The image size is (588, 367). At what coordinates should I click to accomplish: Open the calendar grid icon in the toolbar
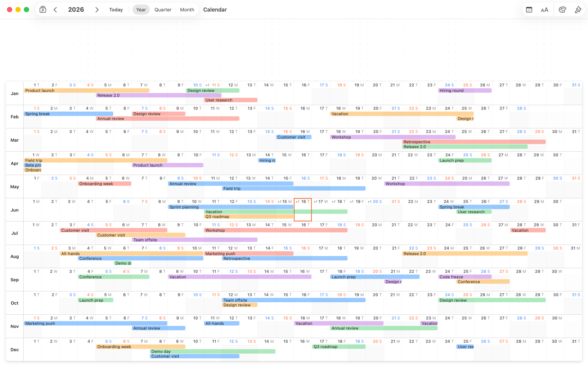[x=529, y=10]
